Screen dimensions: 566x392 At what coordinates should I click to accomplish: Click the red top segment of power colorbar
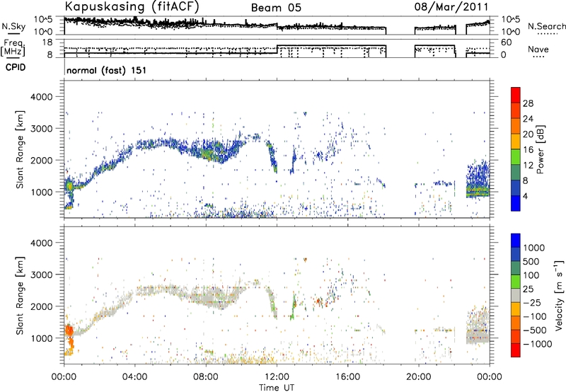coord(516,96)
